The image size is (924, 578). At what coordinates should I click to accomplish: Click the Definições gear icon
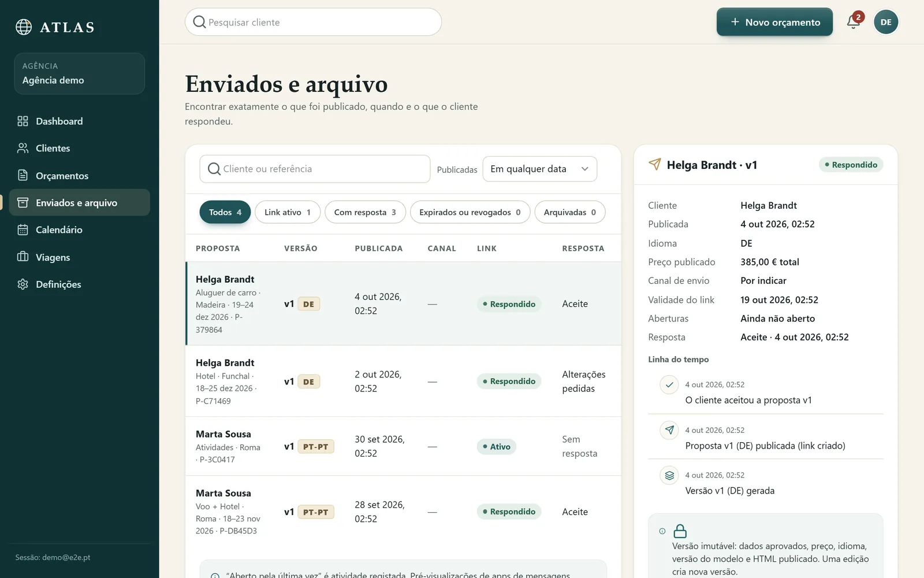pos(23,284)
